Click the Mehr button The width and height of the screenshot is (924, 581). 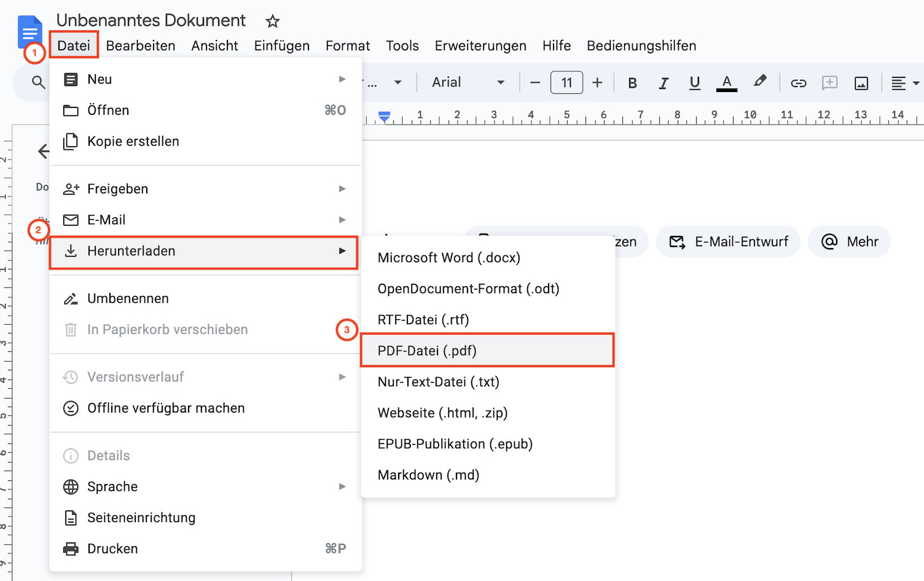(x=849, y=241)
